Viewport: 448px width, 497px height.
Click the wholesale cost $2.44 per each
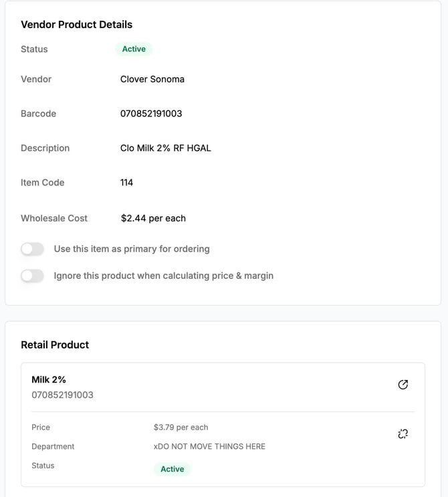pos(153,218)
